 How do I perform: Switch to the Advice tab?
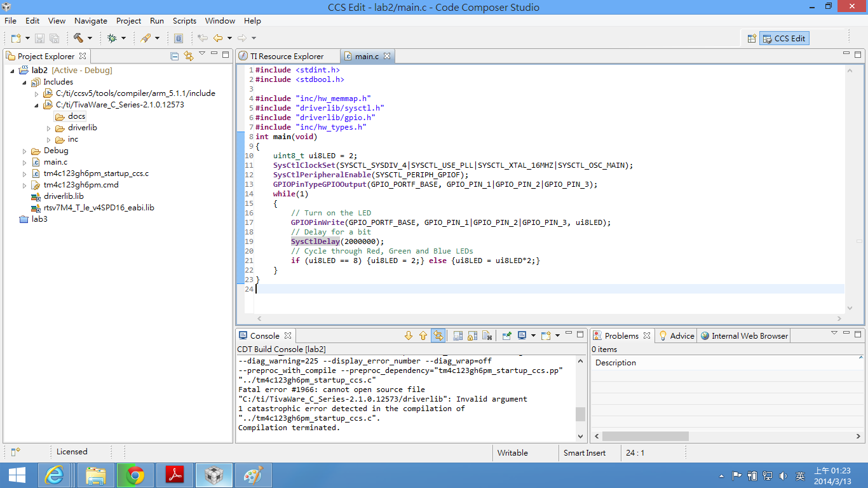pos(676,335)
